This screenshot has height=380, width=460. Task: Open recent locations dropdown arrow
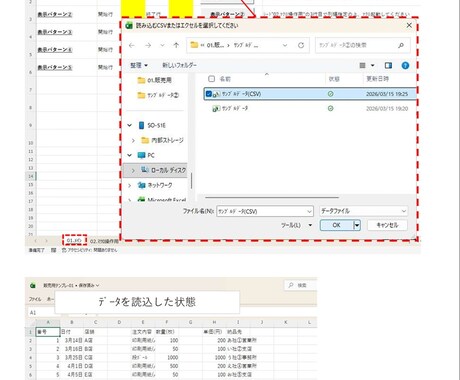(x=162, y=45)
